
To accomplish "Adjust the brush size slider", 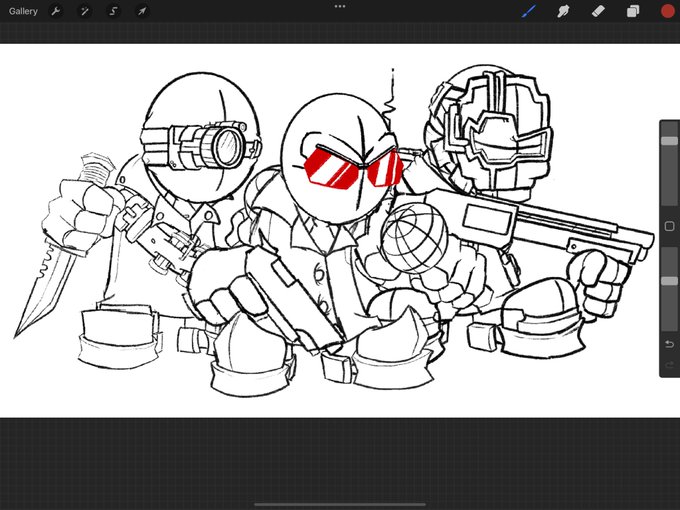I will (x=669, y=141).
